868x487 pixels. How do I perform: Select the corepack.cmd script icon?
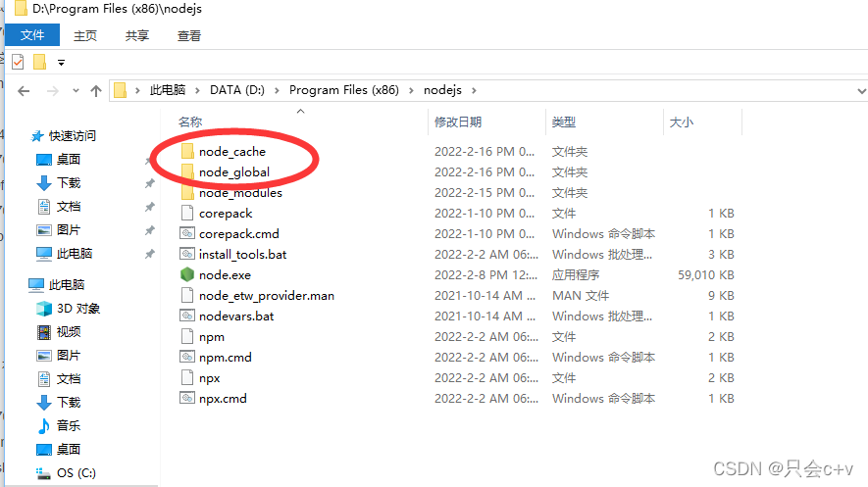(x=187, y=233)
